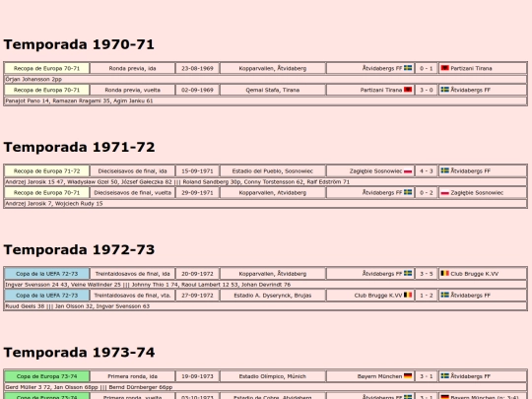Select the 'Temporada 1970-71' heading
The width and height of the screenshot is (532, 399).
coord(79,44)
